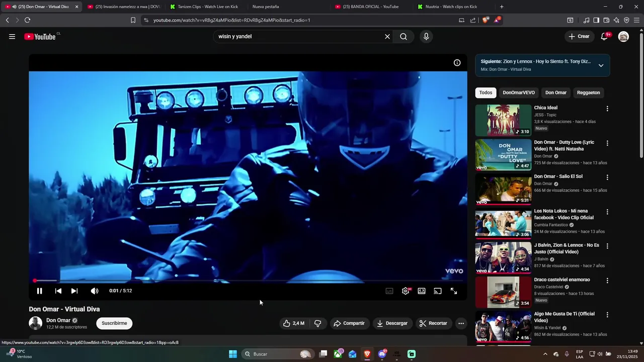Switch to BANDA OFICIAL YouTube tab
The height and width of the screenshot is (362, 644).
(371, 7)
